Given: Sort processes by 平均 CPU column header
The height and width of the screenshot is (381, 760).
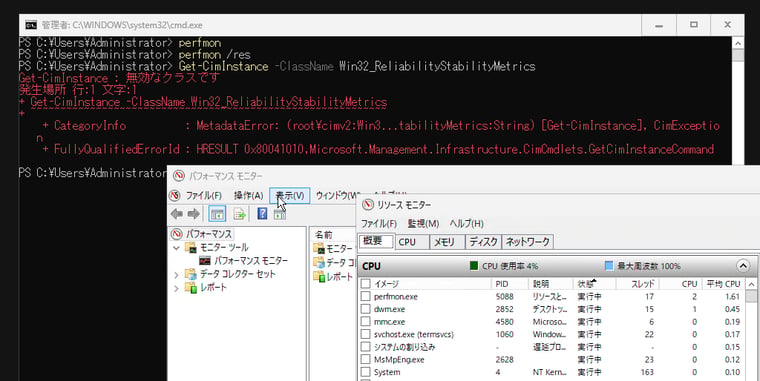Looking at the screenshot, I should (723, 284).
